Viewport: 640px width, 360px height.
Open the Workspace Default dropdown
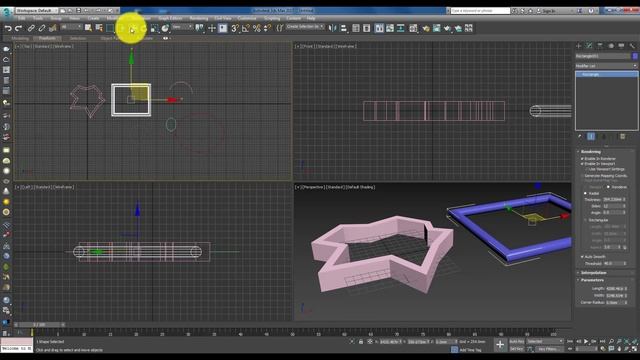[36, 10]
